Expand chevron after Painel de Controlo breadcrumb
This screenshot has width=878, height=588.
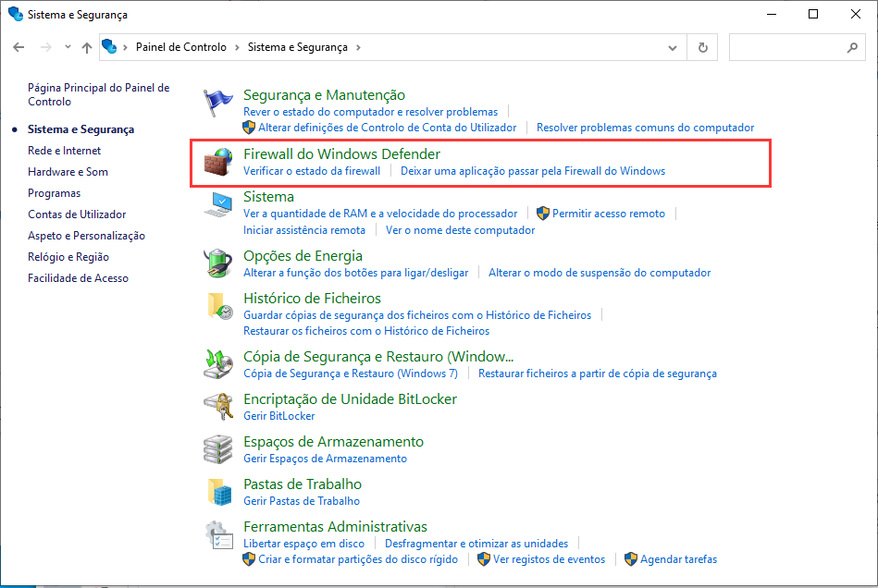point(237,47)
